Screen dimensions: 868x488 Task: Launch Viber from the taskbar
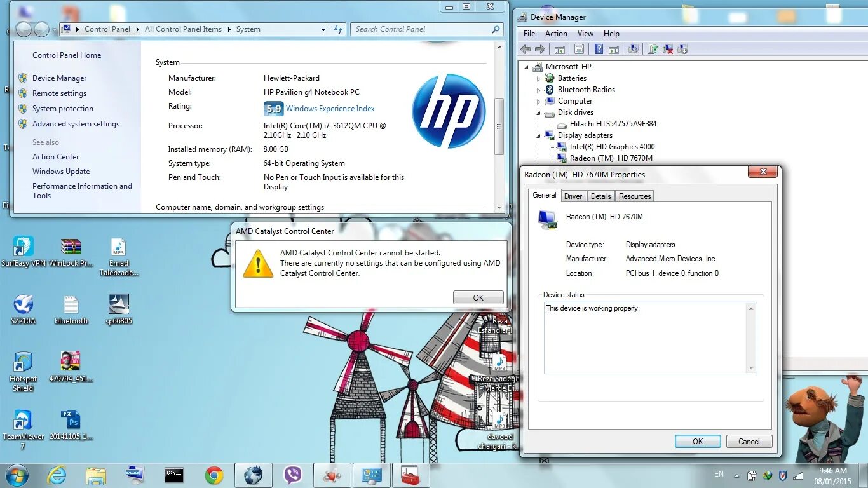point(292,475)
